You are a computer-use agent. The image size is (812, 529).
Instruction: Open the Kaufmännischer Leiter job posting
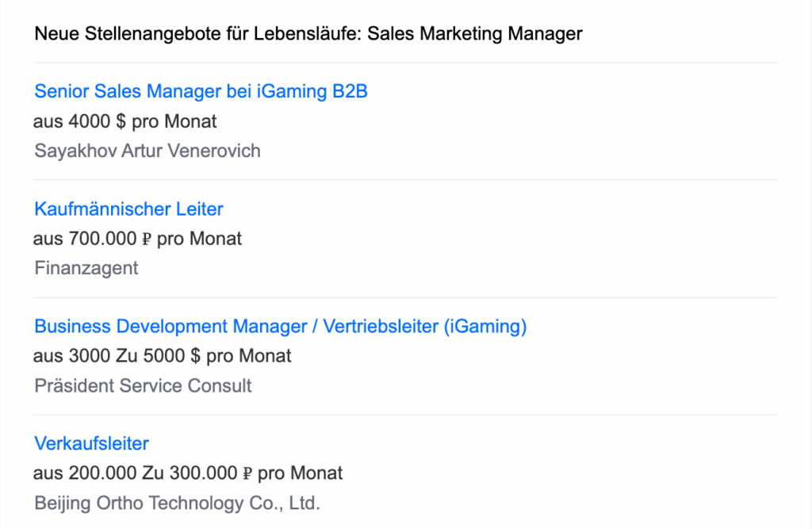tap(128, 209)
